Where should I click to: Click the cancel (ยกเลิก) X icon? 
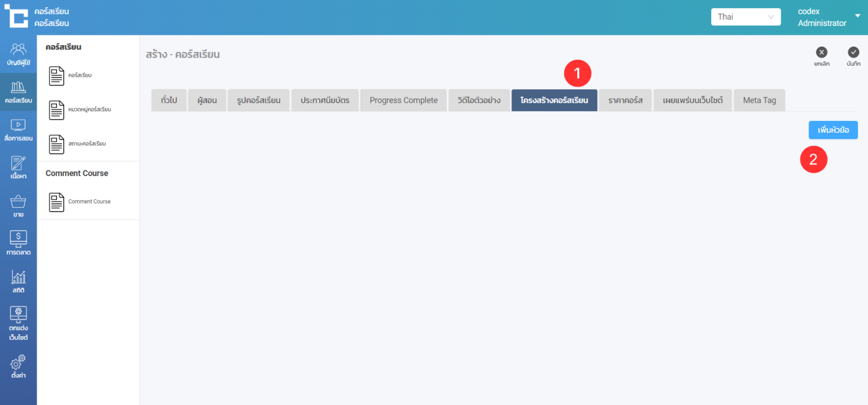(x=821, y=53)
